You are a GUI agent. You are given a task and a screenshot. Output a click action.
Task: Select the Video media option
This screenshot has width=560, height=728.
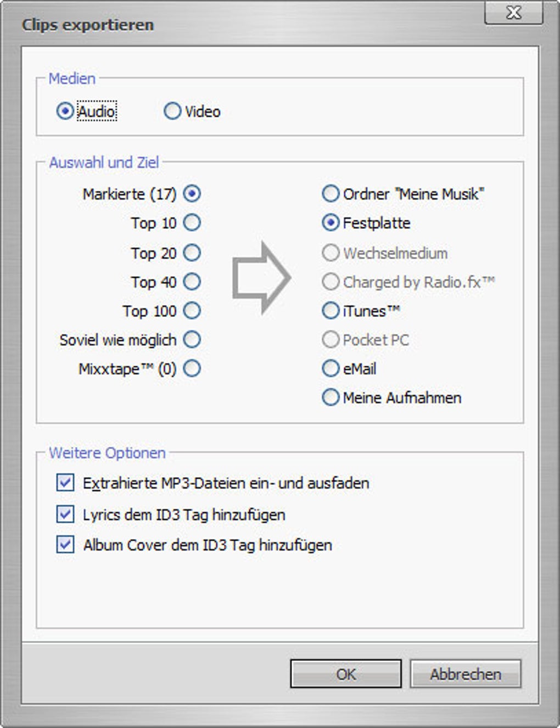[x=172, y=111]
